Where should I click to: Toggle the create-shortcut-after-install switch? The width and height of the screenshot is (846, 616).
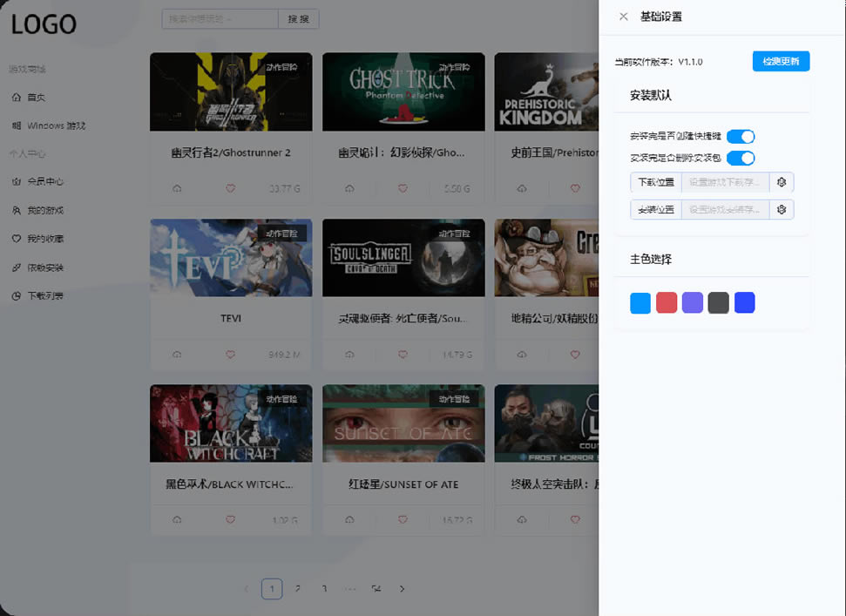coord(741,137)
